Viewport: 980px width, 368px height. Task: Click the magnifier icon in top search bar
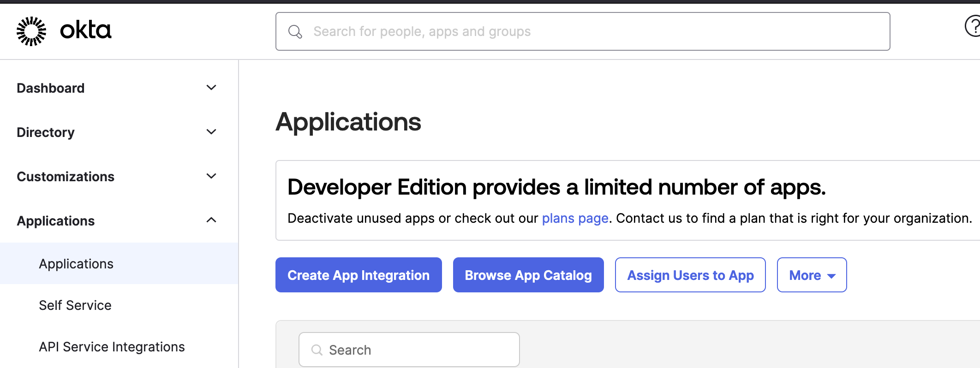click(x=295, y=32)
